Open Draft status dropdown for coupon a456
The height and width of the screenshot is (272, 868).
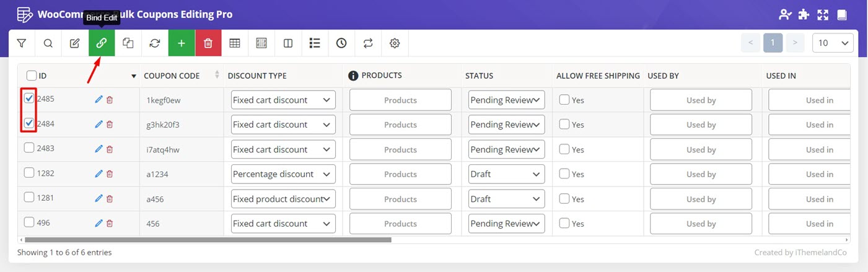point(506,199)
